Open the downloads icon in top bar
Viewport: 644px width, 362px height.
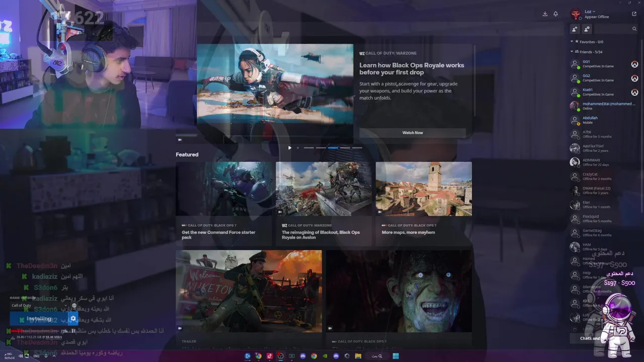point(545,14)
